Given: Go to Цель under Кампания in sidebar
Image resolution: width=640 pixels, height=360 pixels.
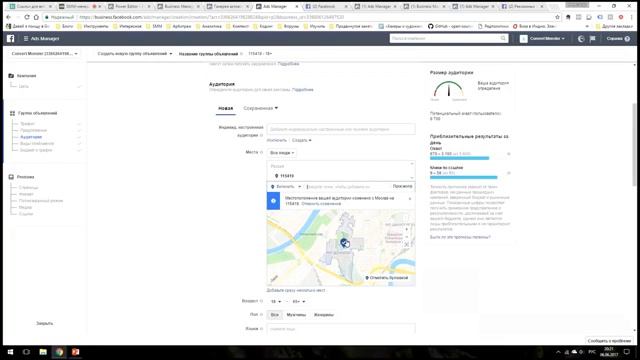Looking at the screenshot, I should tap(23, 86).
